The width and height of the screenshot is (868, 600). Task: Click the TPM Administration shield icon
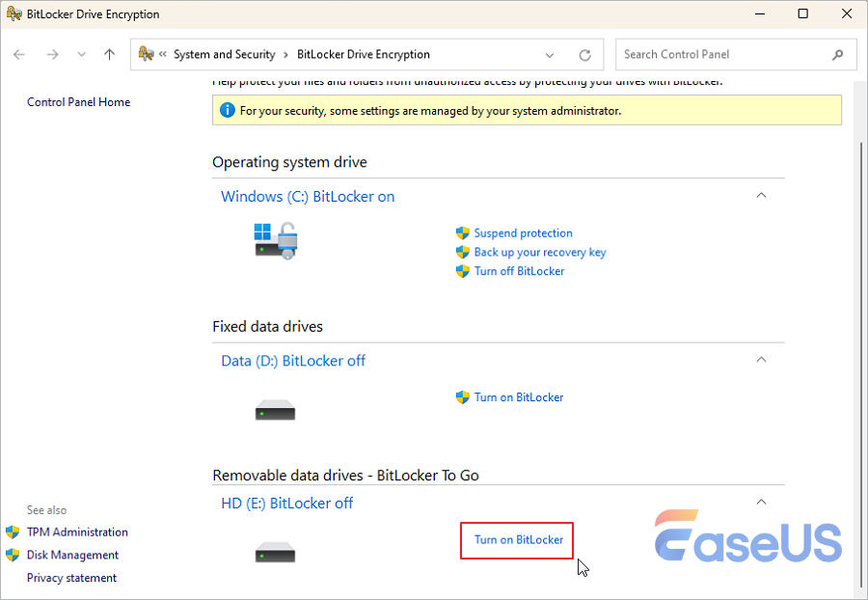[13, 532]
